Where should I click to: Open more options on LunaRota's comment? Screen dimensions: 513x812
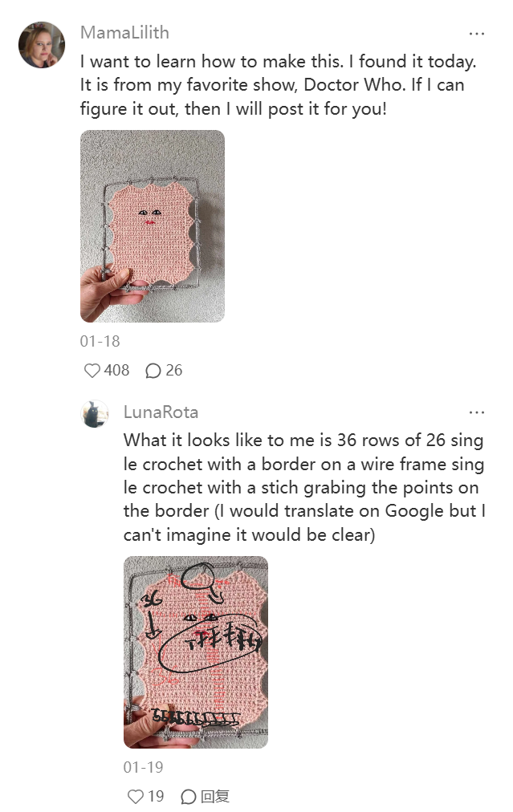(477, 412)
